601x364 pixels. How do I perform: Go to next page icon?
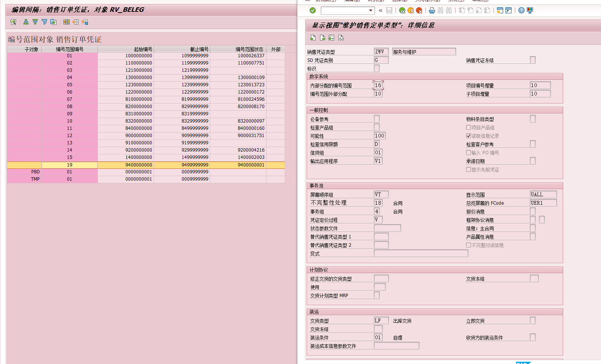click(479, 10)
